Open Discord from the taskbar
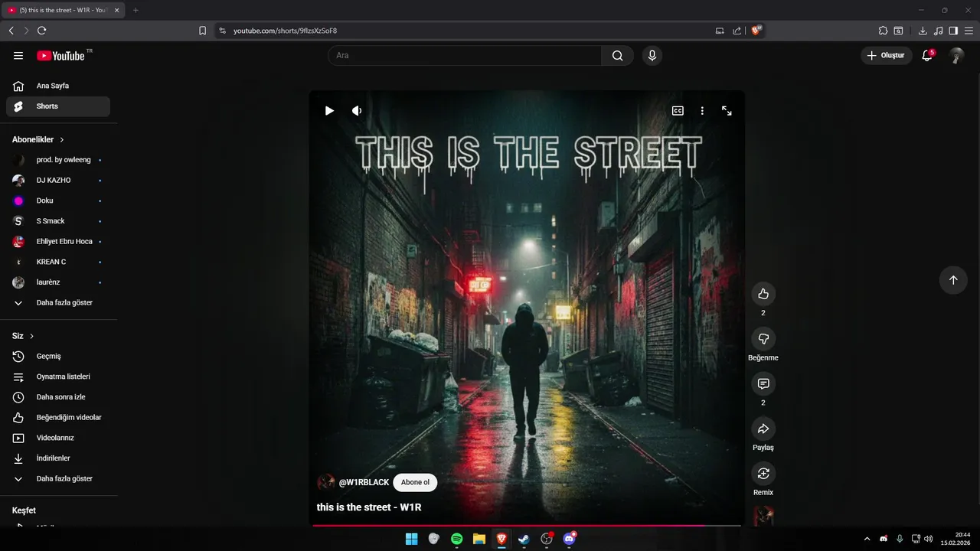The image size is (980, 551). (570, 539)
